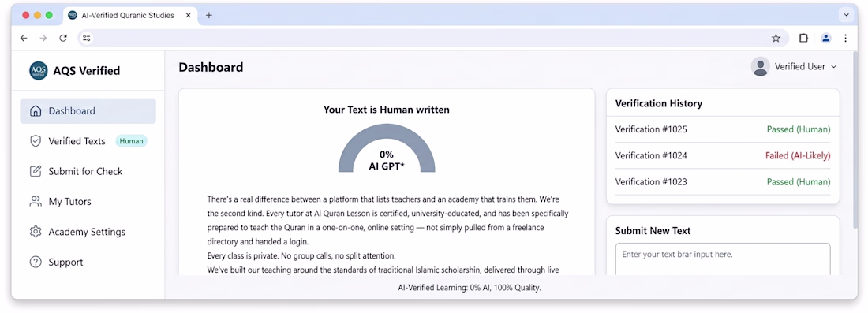Click the Human badge next to Verified Texts
Image resolution: width=868 pixels, height=313 pixels.
[131, 141]
